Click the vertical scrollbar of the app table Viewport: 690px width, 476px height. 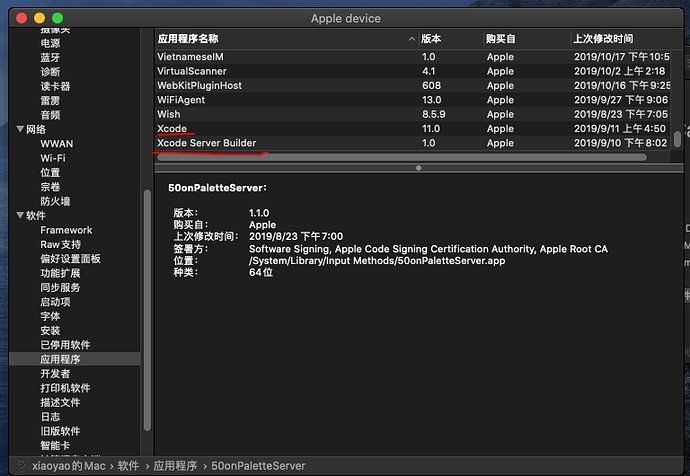pyautogui.click(x=677, y=139)
